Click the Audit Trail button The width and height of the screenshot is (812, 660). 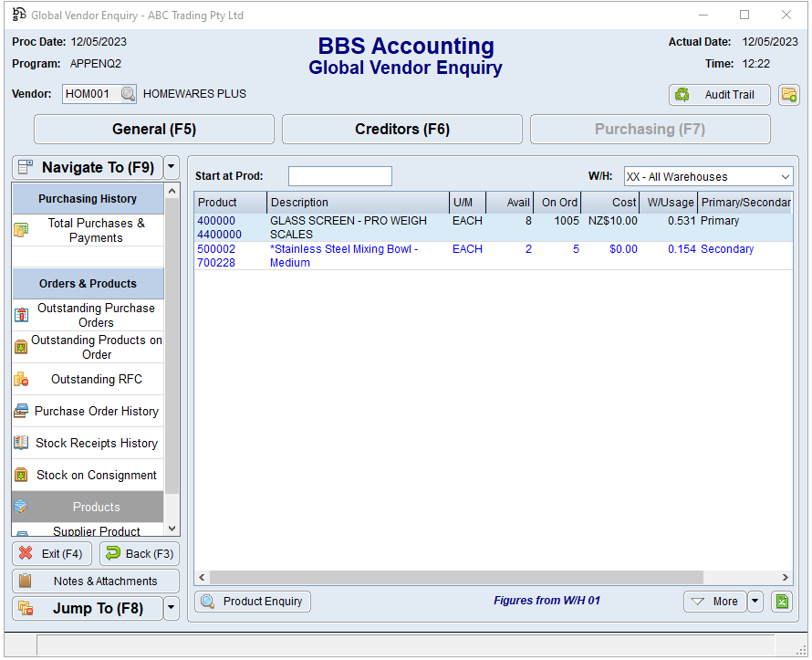(x=720, y=95)
